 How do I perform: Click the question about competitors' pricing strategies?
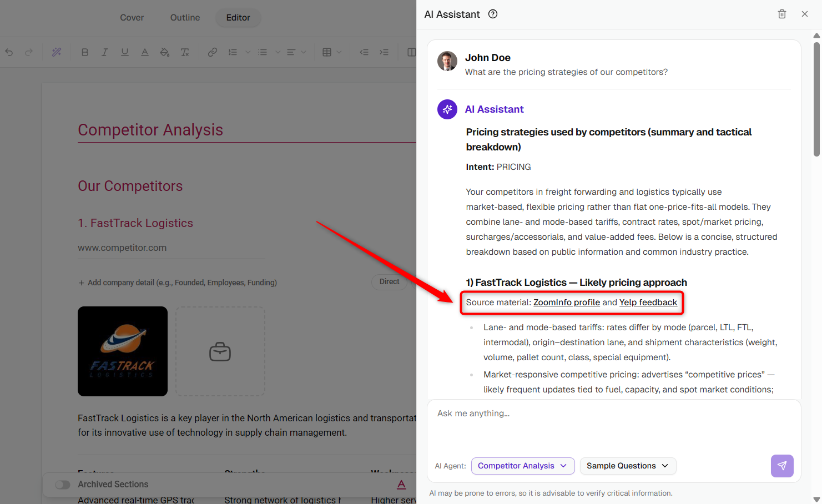pyautogui.click(x=566, y=72)
